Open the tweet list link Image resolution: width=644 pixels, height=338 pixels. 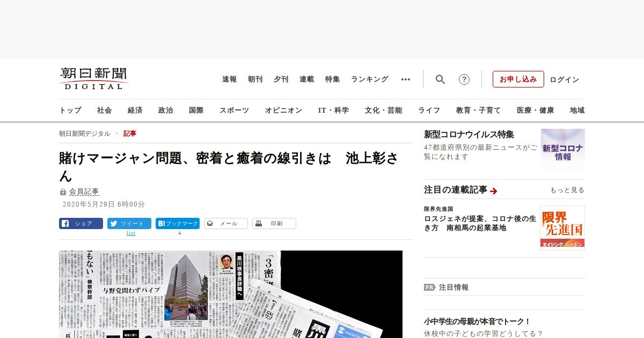click(x=131, y=233)
